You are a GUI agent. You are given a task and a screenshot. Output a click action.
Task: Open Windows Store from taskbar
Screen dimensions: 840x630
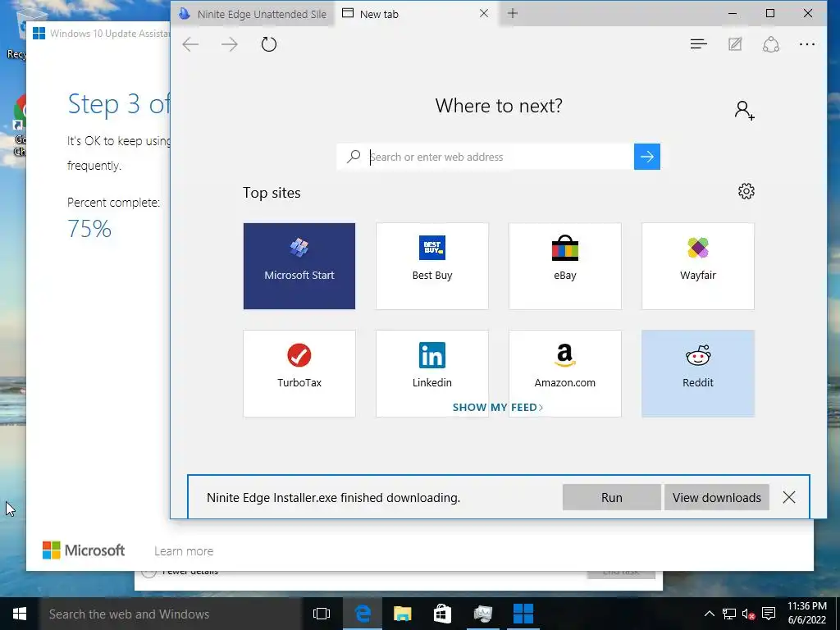(442, 614)
